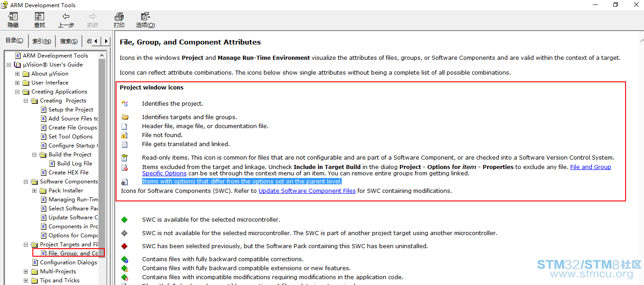
Task: Open Tips and Tricks folder
Action: pyautogui.click(x=60, y=281)
